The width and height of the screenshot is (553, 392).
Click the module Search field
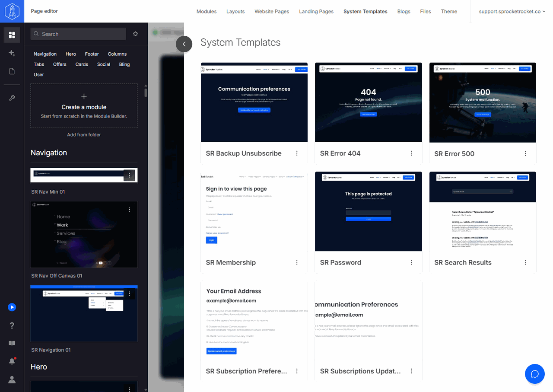(78, 34)
